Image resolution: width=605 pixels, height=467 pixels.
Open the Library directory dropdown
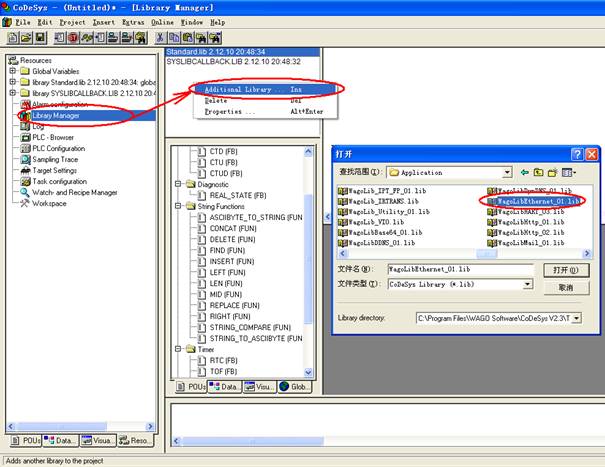tap(573, 318)
